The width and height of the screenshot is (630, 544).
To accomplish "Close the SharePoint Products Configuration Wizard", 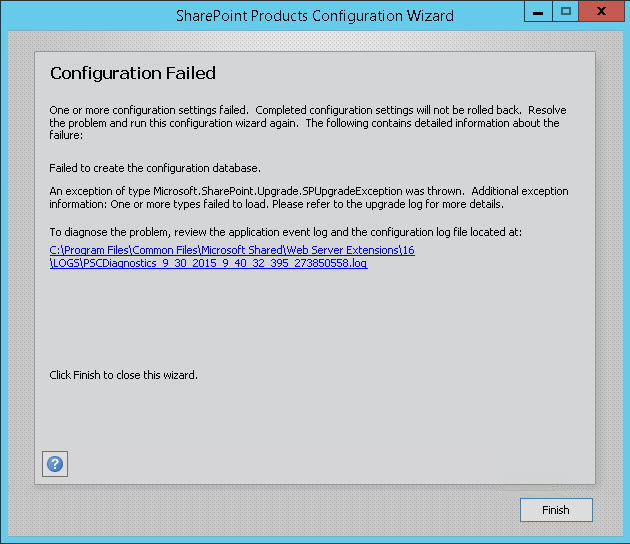I will pos(601,11).
